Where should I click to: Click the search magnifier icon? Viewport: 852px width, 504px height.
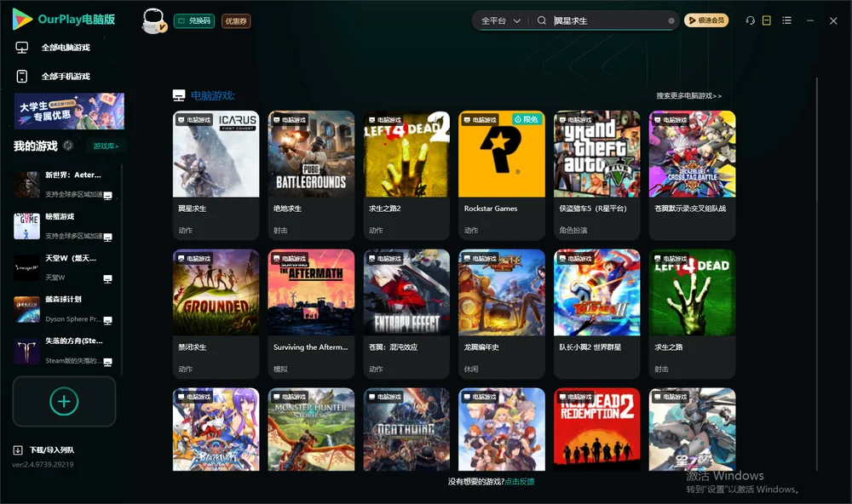[542, 20]
